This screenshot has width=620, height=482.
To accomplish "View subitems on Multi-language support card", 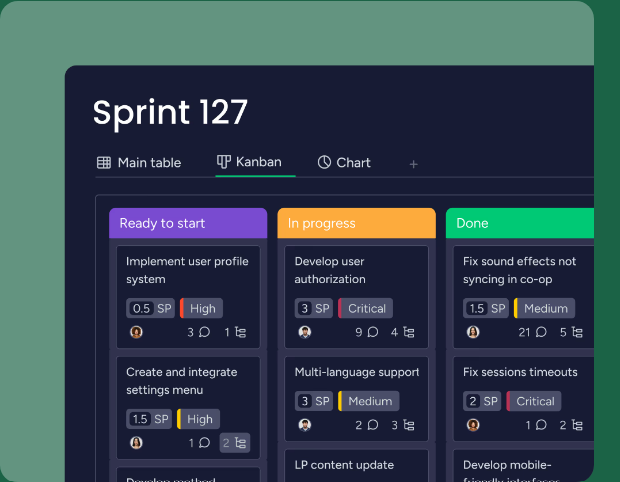I will [x=402, y=425].
